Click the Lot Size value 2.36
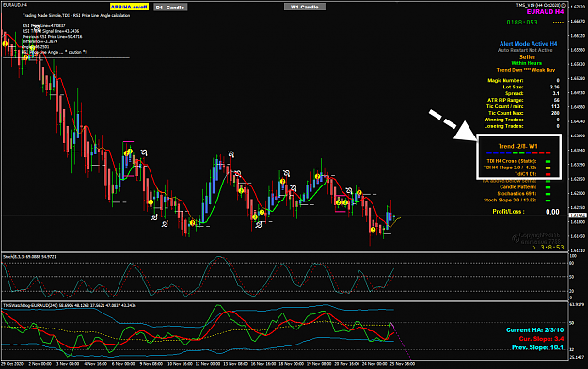Screen dimensions: 588x369 pos(555,87)
